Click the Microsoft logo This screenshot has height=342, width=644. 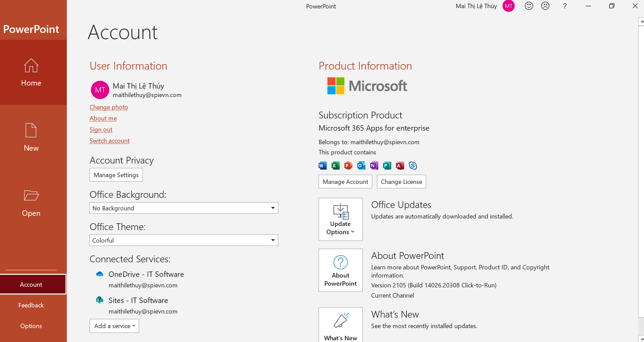(367, 86)
